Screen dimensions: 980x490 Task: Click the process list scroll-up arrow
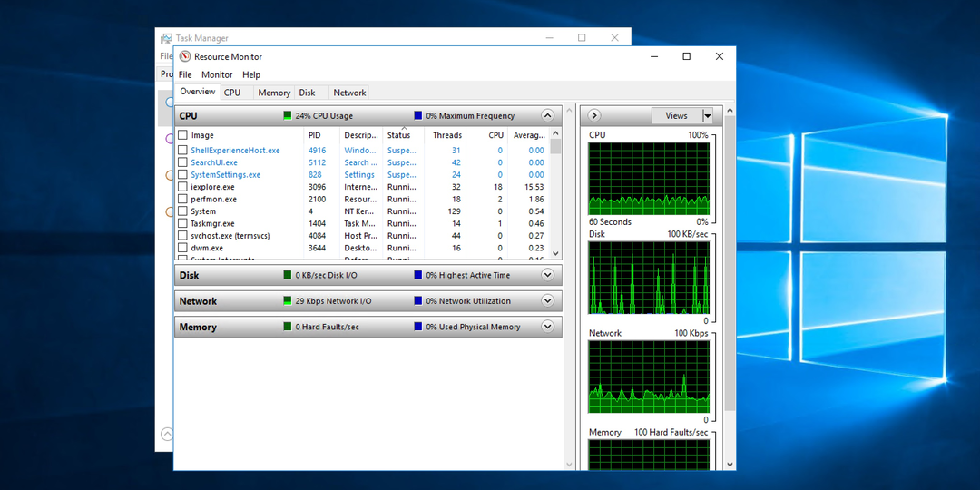click(555, 133)
